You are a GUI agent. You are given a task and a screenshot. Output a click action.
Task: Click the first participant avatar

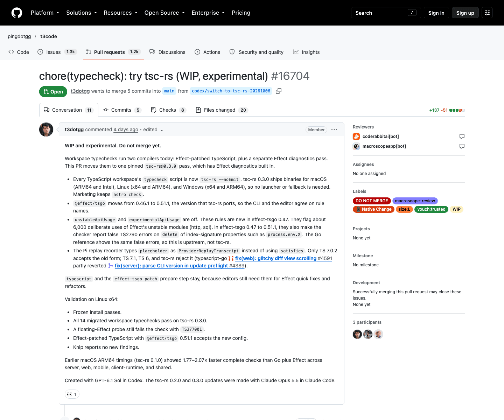tap(357, 334)
